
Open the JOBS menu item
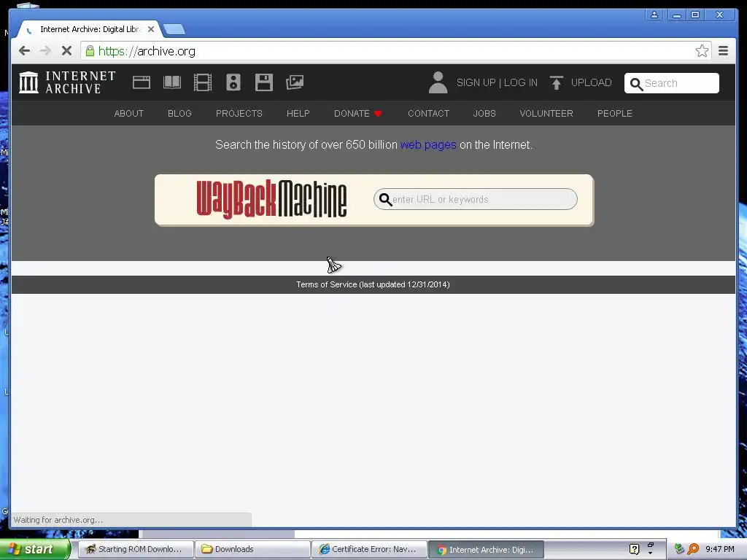(484, 113)
